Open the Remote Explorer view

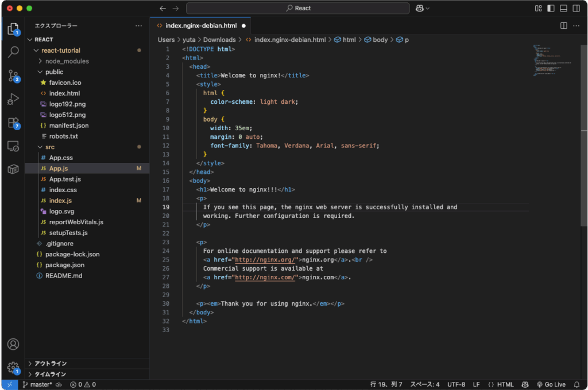point(13,146)
